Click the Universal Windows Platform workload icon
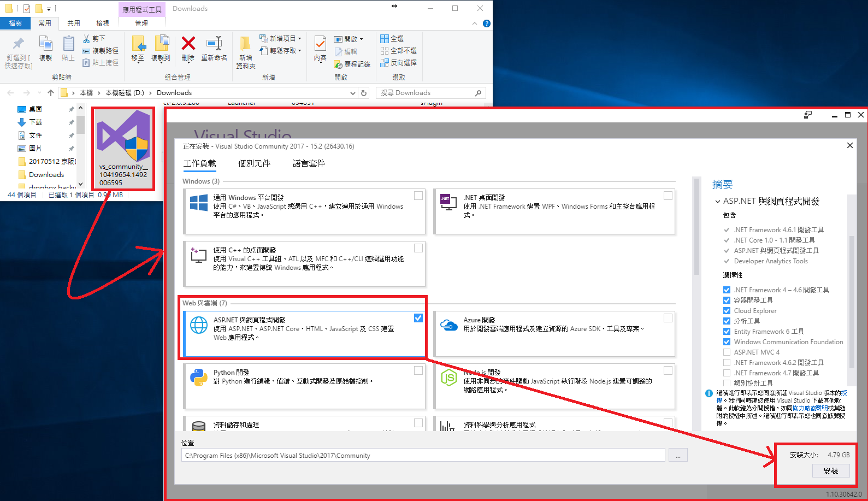Screen dimensions: 868x501 point(199,203)
